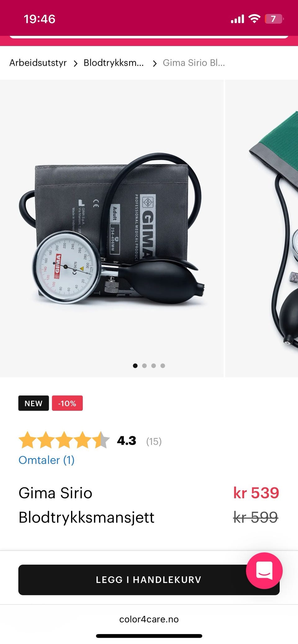
Task: Select the first image carousel dot
Action: [135, 366]
